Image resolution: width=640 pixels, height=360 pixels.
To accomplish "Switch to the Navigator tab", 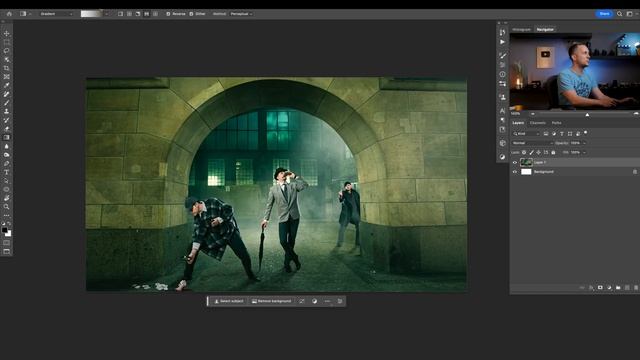I will pos(545,29).
